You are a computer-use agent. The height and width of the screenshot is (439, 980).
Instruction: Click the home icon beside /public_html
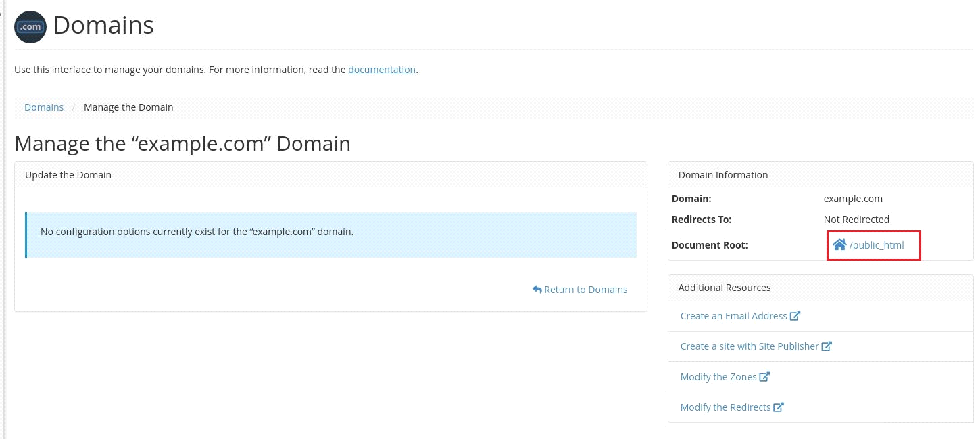(840, 244)
